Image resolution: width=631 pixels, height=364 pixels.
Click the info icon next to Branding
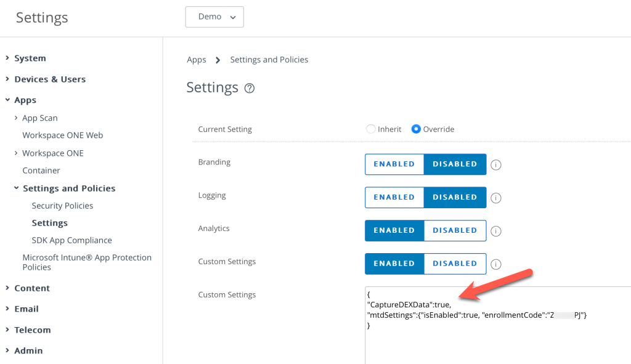[495, 164]
